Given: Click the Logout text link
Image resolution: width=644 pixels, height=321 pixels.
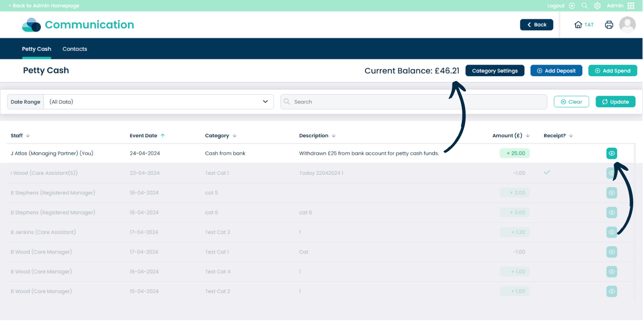Looking at the screenshot, I should [x=556, y=6].
